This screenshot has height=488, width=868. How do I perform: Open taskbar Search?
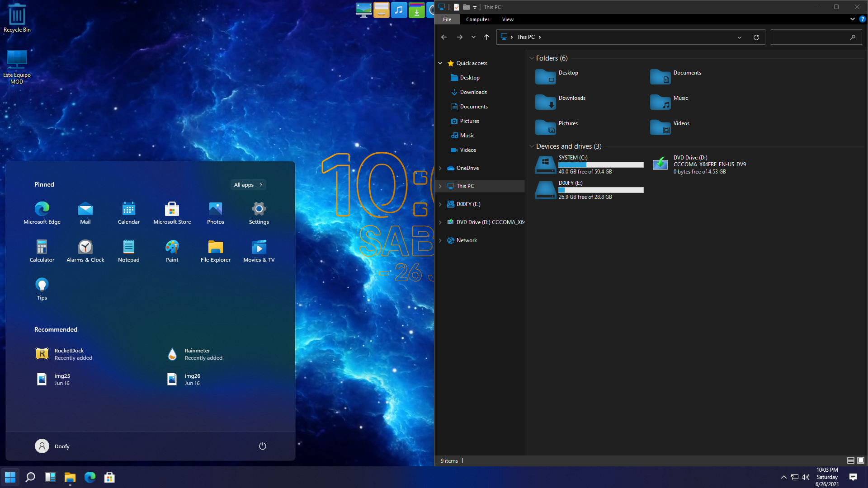pyautogui.click(x=30, y=477)
